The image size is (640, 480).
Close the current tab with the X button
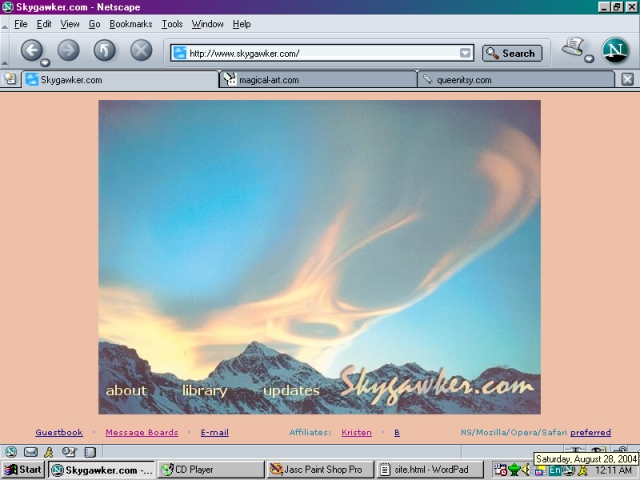pyautogui.click(x=627, y=80)
